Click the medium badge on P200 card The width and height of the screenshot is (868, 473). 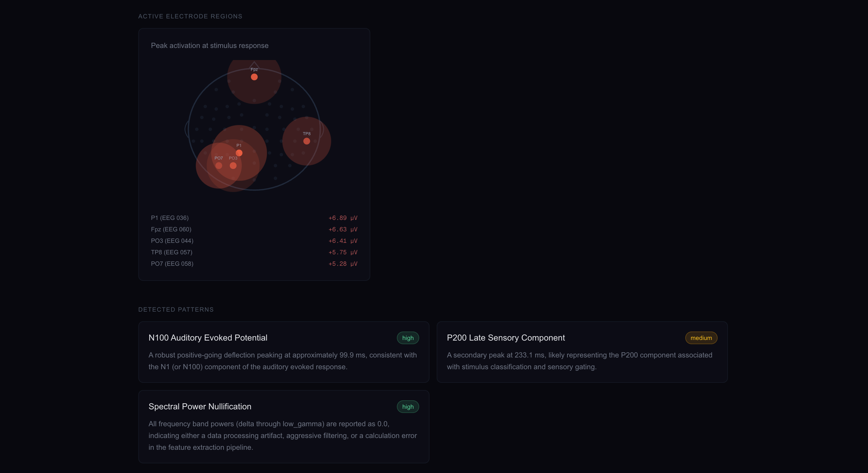pyautogui.click(x=701, y=338)
